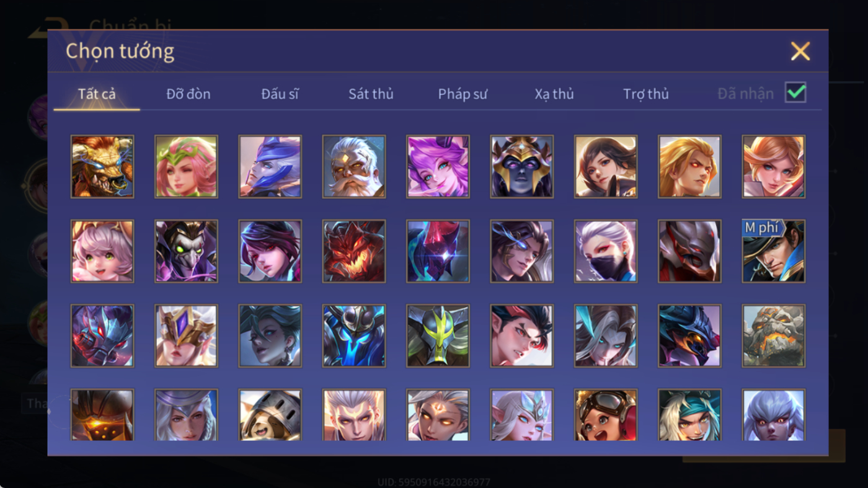Viewport: 868px width, 488px height.
Task: Choose the hero marked "M phí"
Action: pyautogui.click(x=774, y=251)
